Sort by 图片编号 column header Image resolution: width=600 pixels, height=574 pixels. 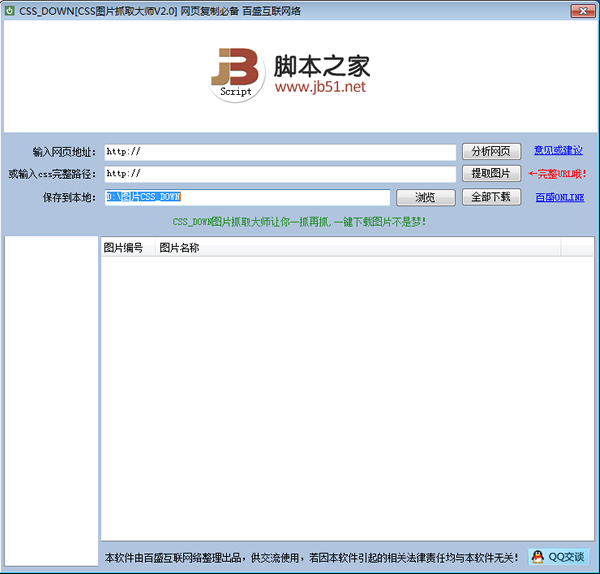tap(124, 247)
